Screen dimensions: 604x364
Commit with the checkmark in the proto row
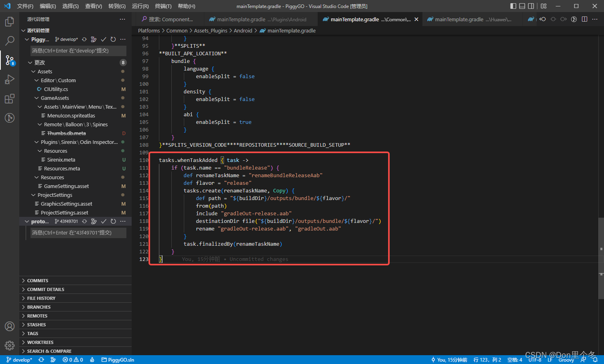coord(104,221)
